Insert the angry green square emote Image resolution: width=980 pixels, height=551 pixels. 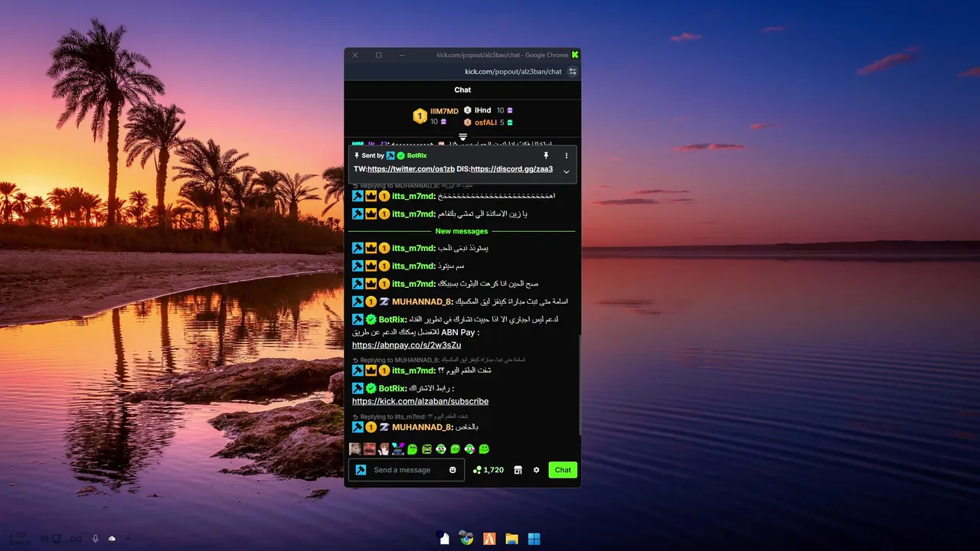coord(426,449)
